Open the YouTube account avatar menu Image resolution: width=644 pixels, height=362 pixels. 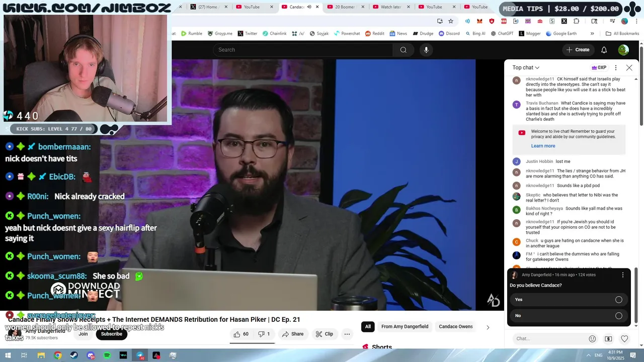click(x=623, y=50)
